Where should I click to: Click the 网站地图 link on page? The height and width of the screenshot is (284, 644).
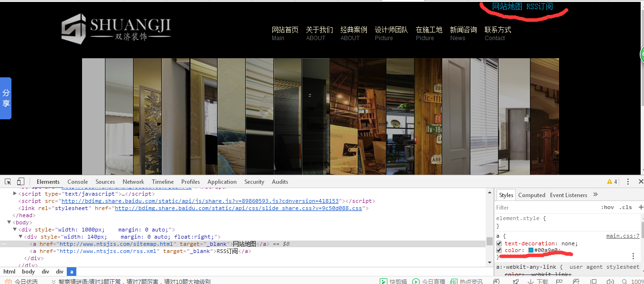(507, 7)
